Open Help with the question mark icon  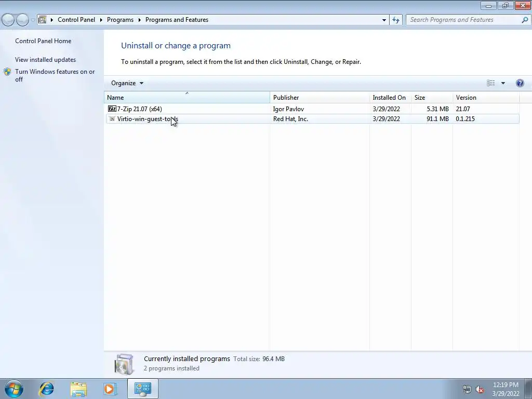[x=520, y=83]
